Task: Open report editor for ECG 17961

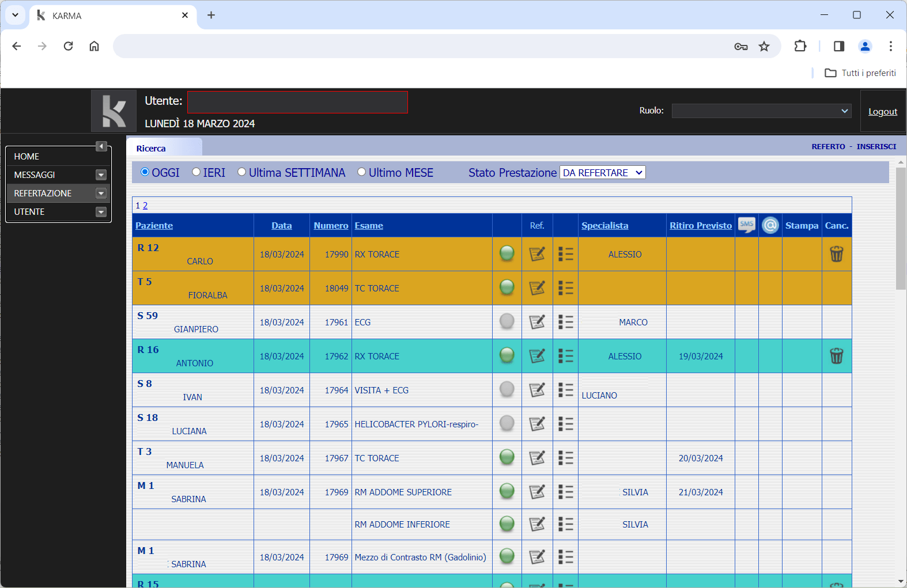Action: point(537,322)
